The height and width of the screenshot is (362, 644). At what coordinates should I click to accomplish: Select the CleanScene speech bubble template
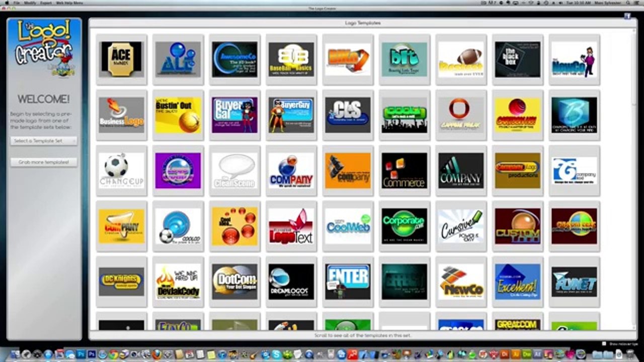[234, 171]
